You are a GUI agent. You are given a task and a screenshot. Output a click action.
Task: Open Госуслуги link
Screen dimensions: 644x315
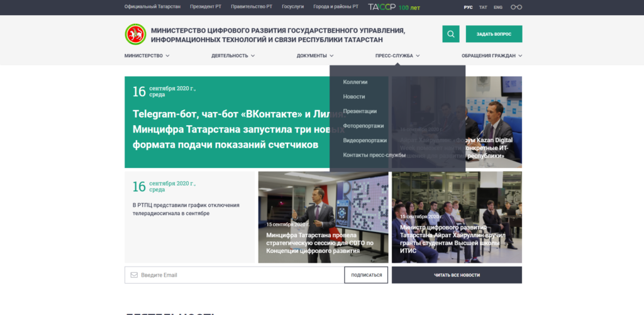coord(293,8)
